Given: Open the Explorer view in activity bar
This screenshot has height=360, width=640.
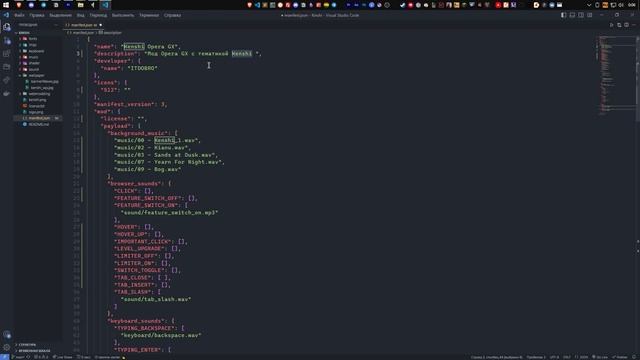Looking at the screenshot, I should tap(7, 27).
